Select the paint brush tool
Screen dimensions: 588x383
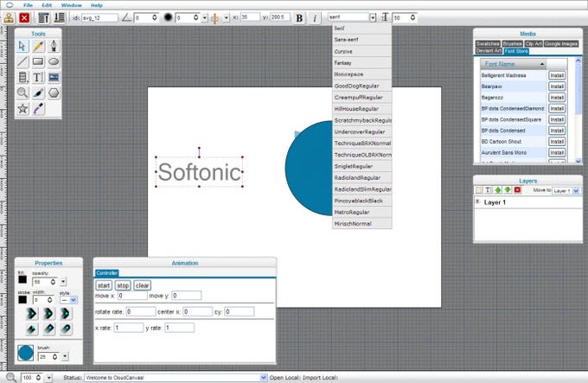(x=38, y=93)
